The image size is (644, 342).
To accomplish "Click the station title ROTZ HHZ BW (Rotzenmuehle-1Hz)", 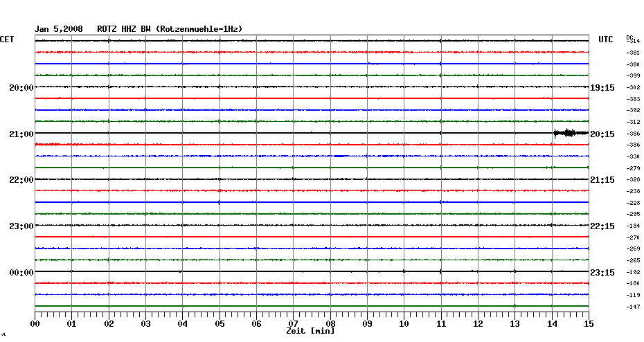I will [x=170, y=29].
